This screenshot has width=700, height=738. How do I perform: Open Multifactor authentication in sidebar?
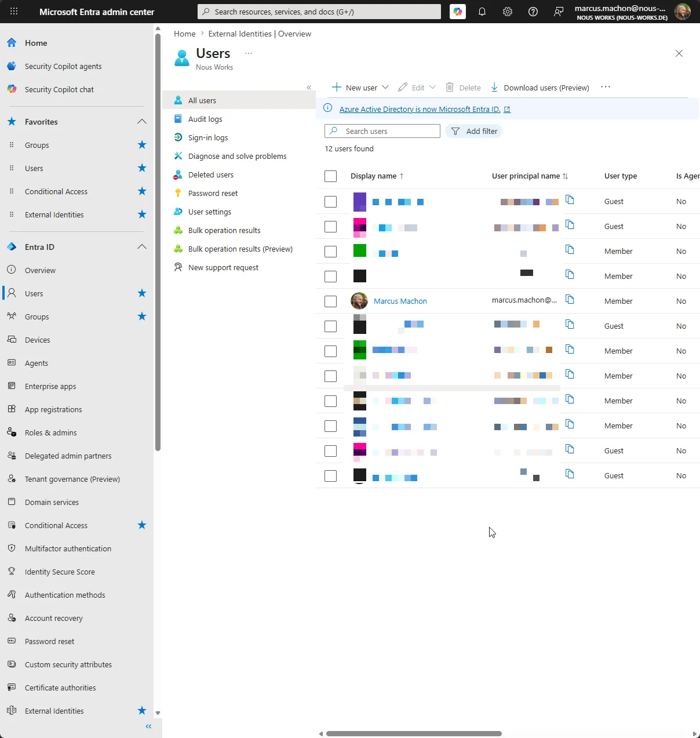pyautogui.click(x=68, y=548)
